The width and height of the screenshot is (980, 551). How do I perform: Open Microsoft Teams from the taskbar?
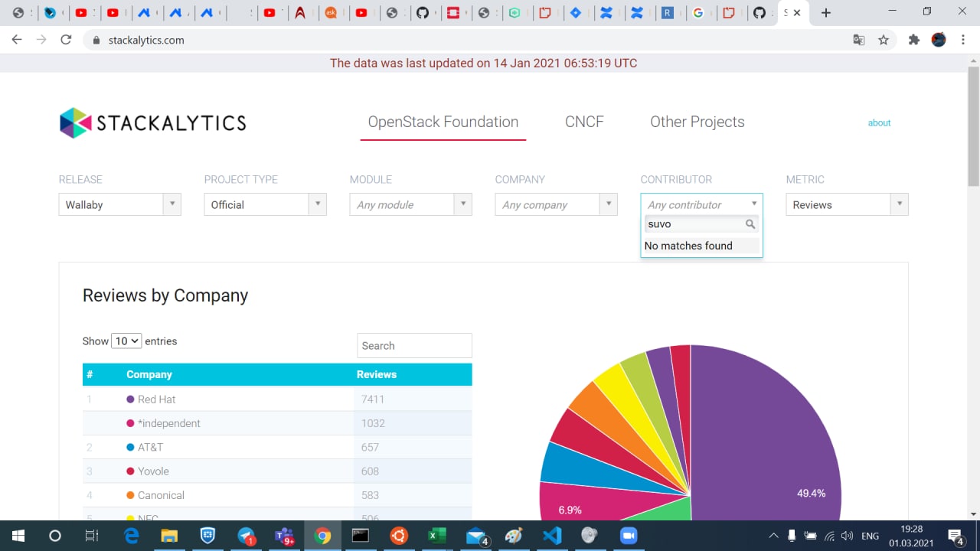pyautogui.click(x=285, y=536)
